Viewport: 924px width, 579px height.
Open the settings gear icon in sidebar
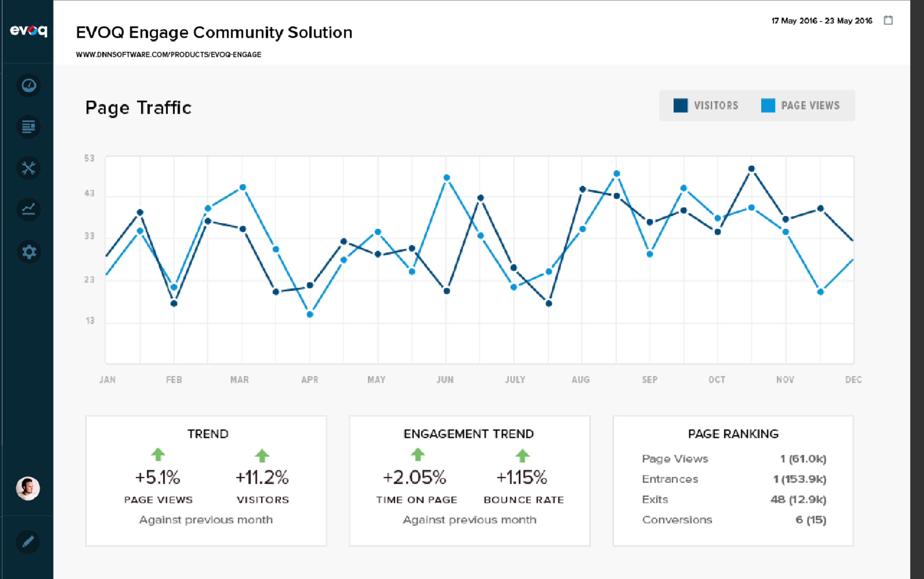tap(28, 252)
